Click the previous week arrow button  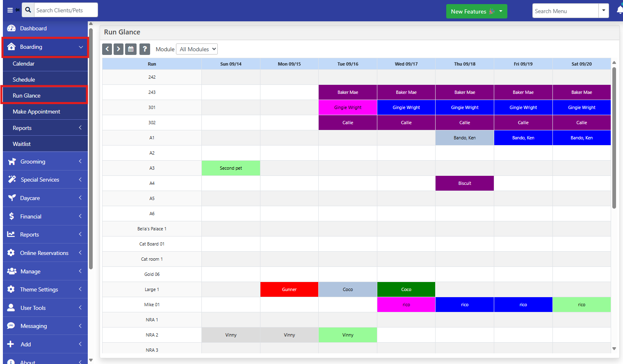pos(107,49)
